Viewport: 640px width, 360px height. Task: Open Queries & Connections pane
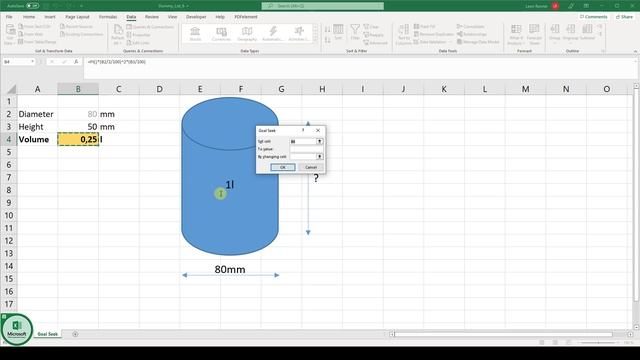pos(150,27)
